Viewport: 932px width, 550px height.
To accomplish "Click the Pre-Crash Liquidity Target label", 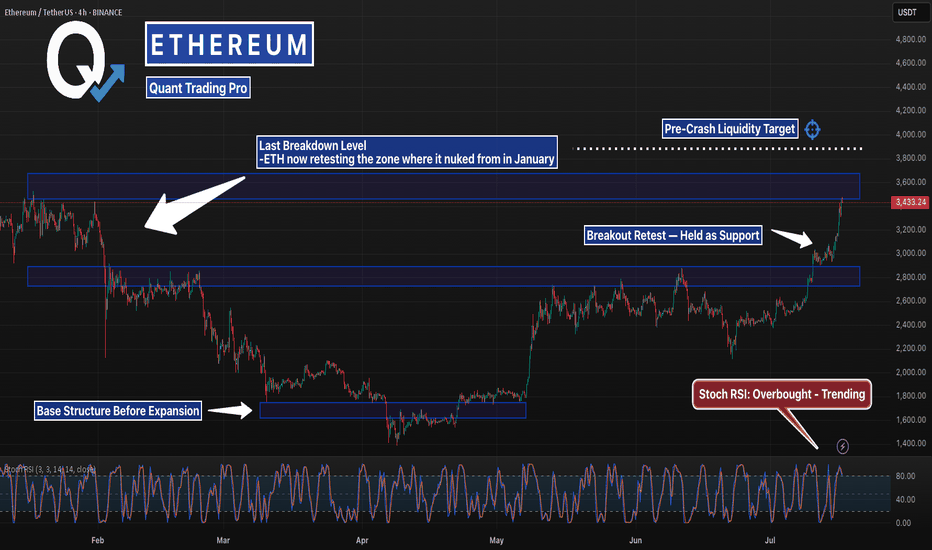I will pyautogui.click(x=729, y=129).
